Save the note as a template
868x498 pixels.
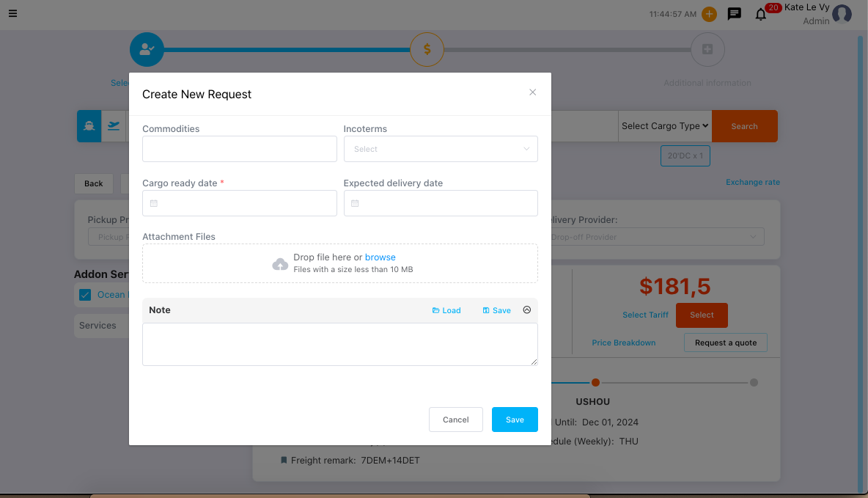coord(496,310)
